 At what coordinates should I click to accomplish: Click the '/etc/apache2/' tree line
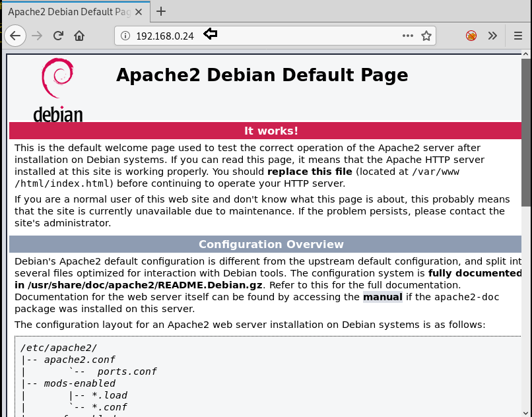tap(59, 348)
